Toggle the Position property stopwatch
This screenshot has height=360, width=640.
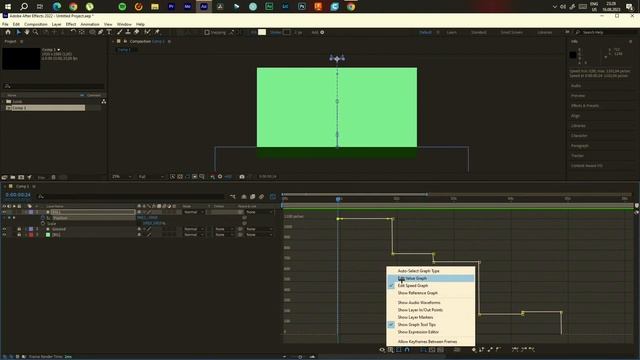43,218
